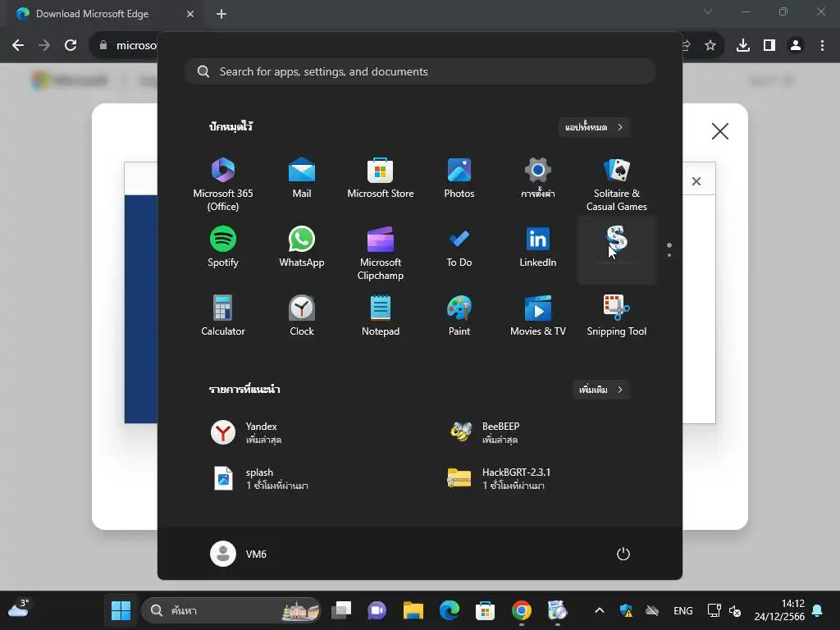Launch LinkedIn app
The image size is (840, 630).
[x=538, y=247]
